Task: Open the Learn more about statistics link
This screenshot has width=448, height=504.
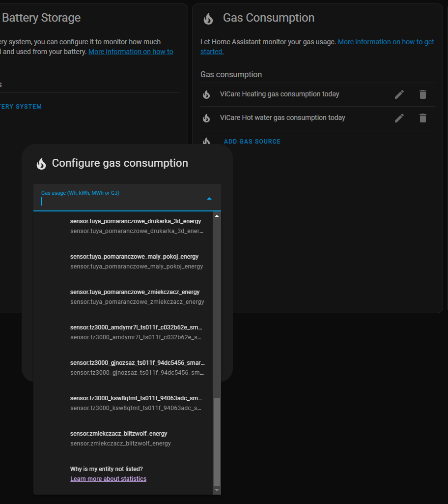Action: 108,478
